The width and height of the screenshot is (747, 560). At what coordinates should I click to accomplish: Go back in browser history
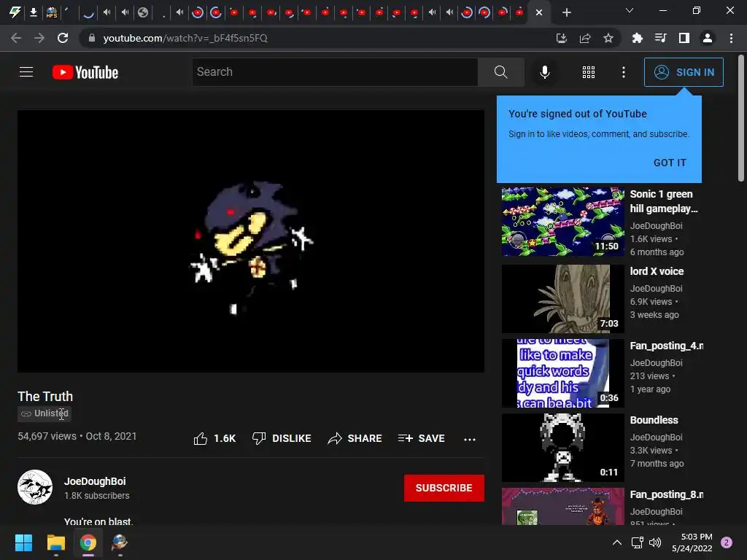[16, 38]
